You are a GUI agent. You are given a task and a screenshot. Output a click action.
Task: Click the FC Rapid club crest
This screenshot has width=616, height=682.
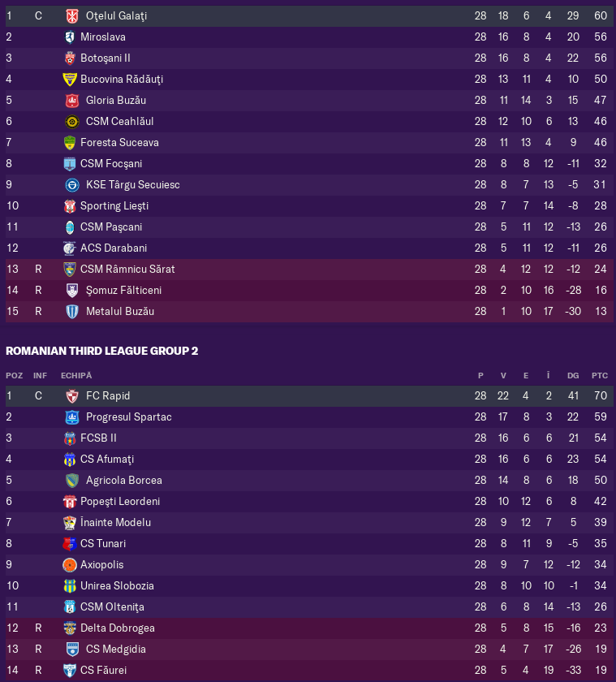point(71,396)
